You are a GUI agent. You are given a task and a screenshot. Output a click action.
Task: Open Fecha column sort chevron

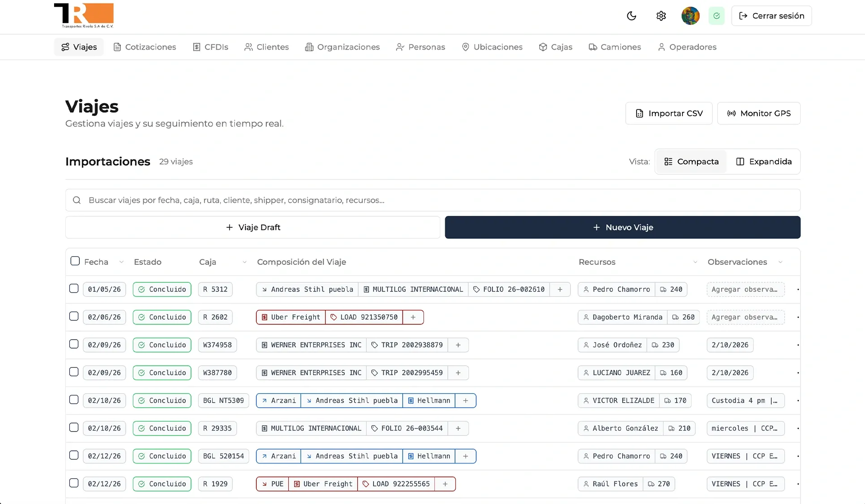(121, 262)
